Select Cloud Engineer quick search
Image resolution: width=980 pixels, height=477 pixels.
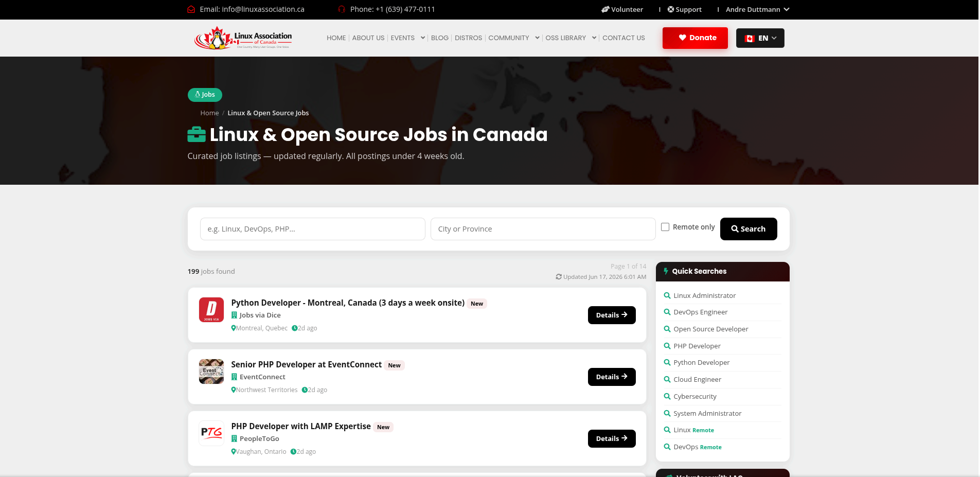pos(698,379)
